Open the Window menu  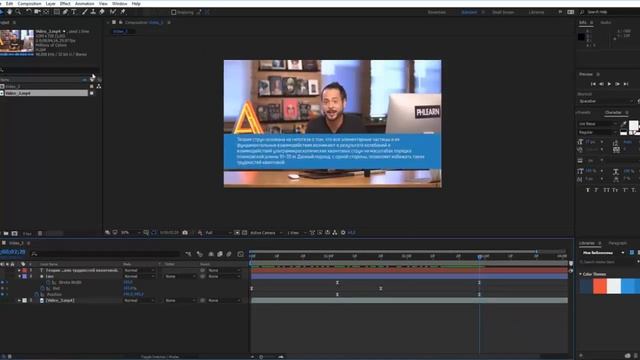[x=119, y=3]
